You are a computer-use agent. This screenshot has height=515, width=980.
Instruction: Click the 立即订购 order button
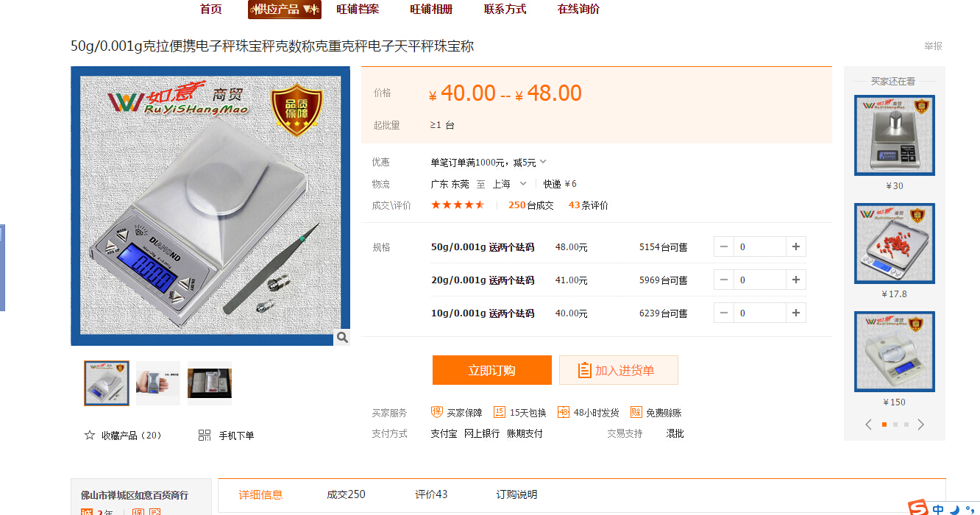tap(492, 370)
